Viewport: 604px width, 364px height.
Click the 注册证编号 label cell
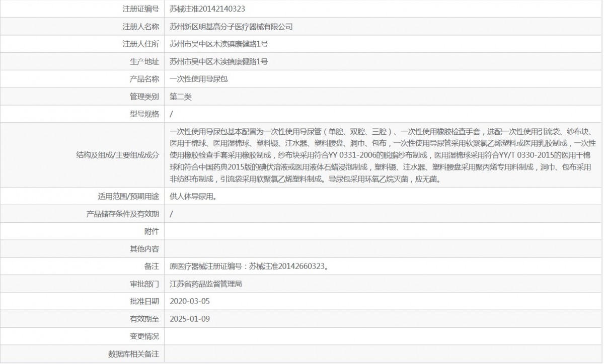click(x=140, y=9)
